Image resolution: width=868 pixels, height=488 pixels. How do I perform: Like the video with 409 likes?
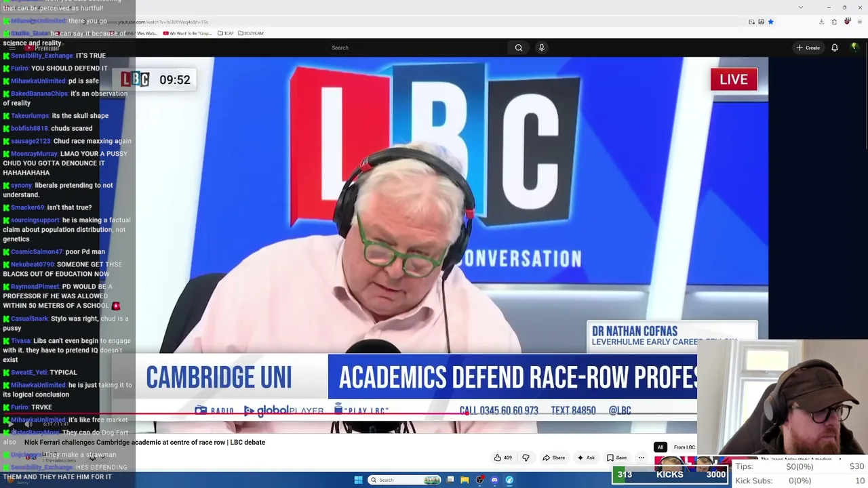pyautogui.click(x=502, y=457)
